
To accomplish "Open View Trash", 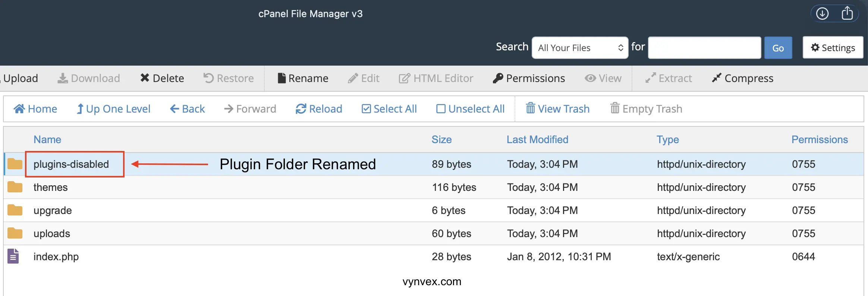I will pos(558,109).
